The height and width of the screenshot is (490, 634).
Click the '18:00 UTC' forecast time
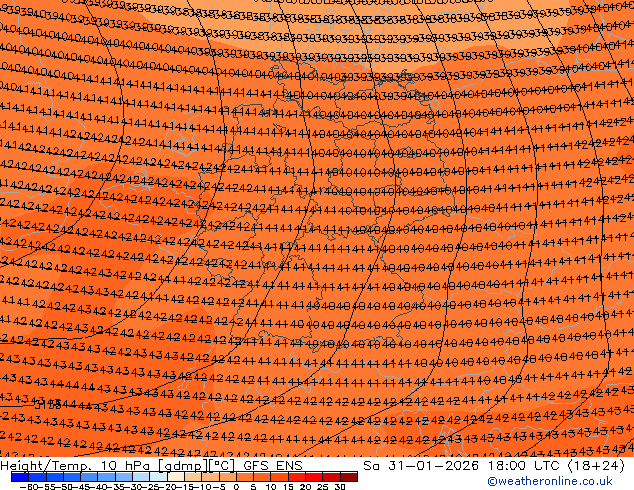tap(526, 466)
